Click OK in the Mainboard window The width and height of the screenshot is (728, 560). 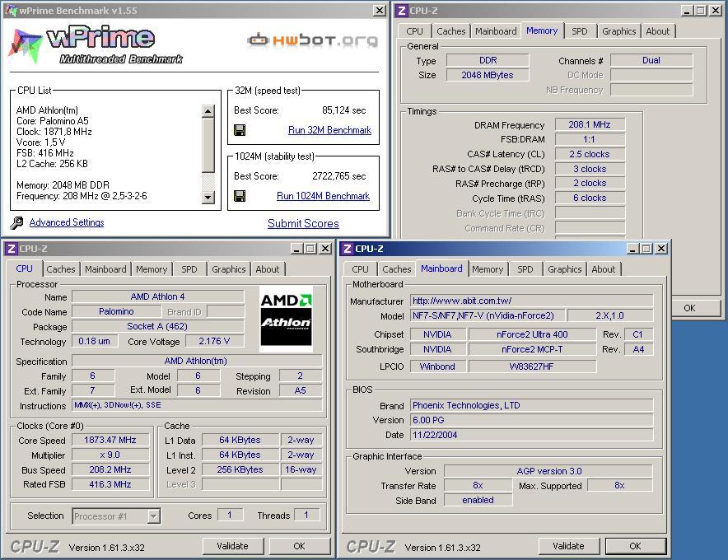point(636,546)
